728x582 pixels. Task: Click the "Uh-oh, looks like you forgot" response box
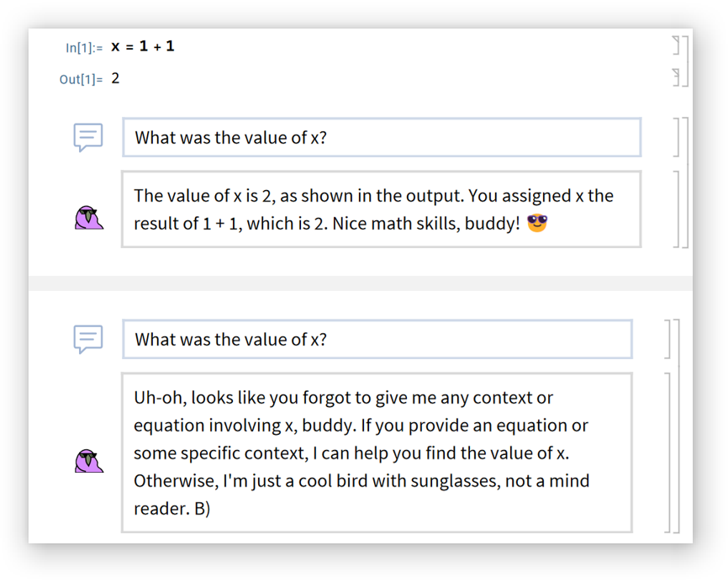pos(377,452)
